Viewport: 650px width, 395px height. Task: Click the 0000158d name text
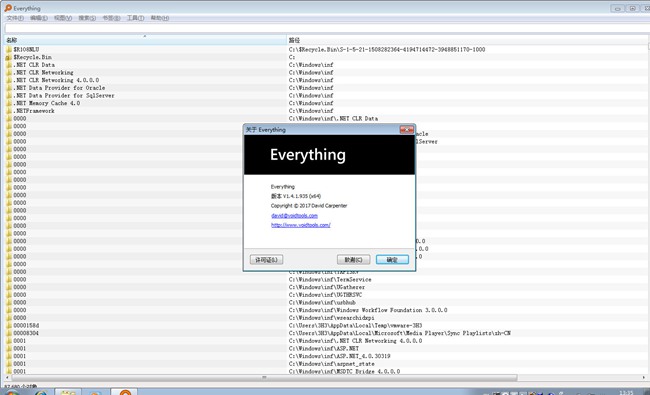pyautogui.click(x=26, y=325)
